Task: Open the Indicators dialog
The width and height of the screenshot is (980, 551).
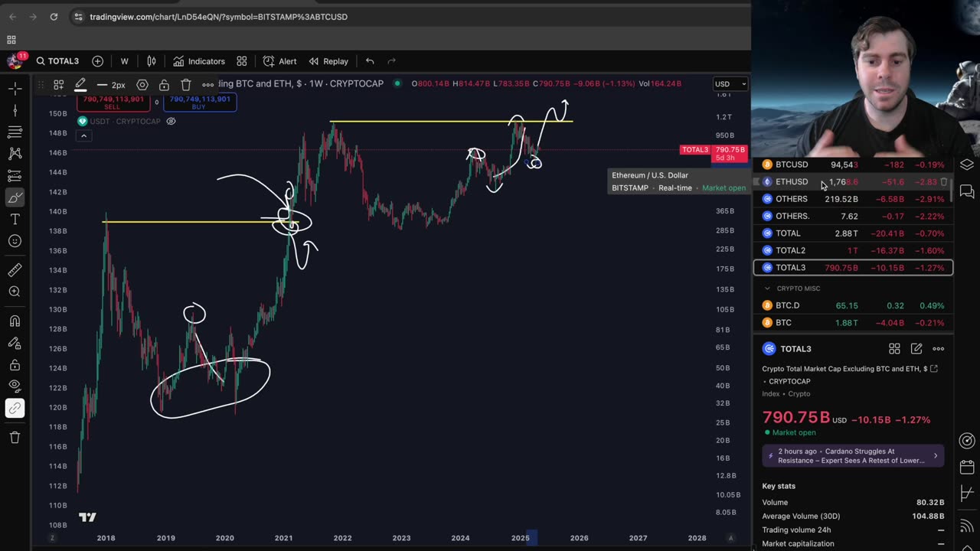Action: [x=199, y=61]
